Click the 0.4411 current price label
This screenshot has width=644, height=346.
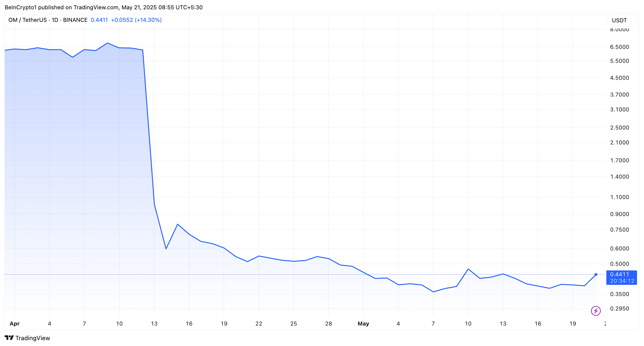[619, 274]
